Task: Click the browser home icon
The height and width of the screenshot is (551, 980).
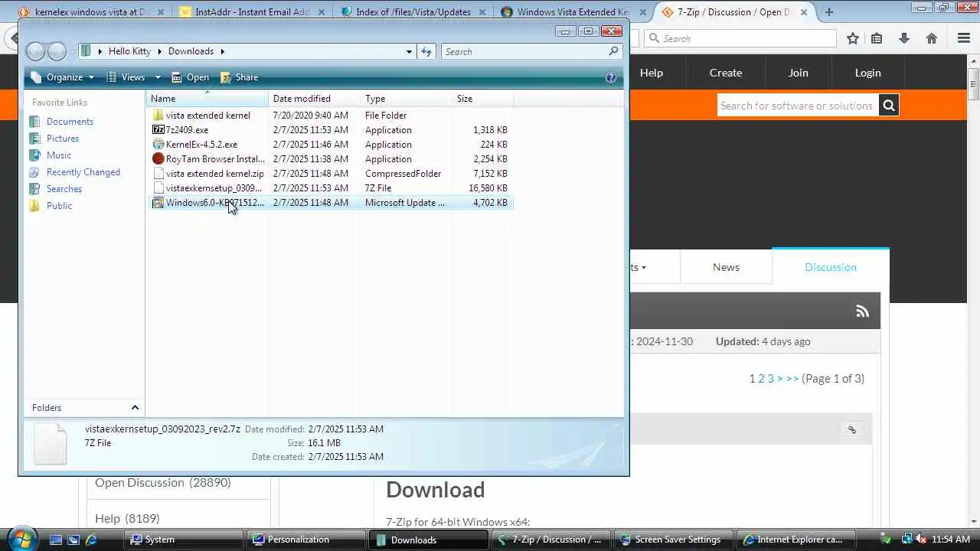Action: click(x=932, y=38)
